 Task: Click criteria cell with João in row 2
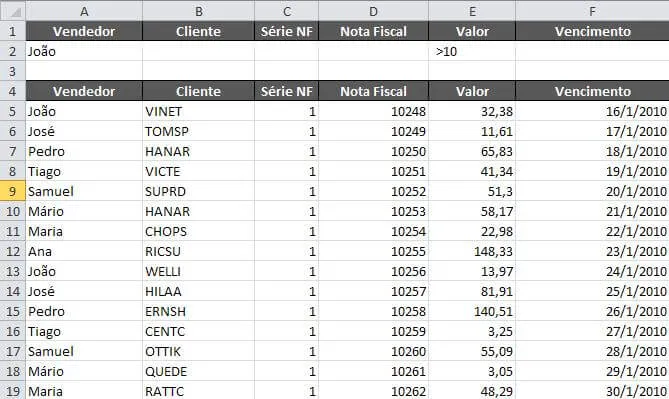coord(84,51)
